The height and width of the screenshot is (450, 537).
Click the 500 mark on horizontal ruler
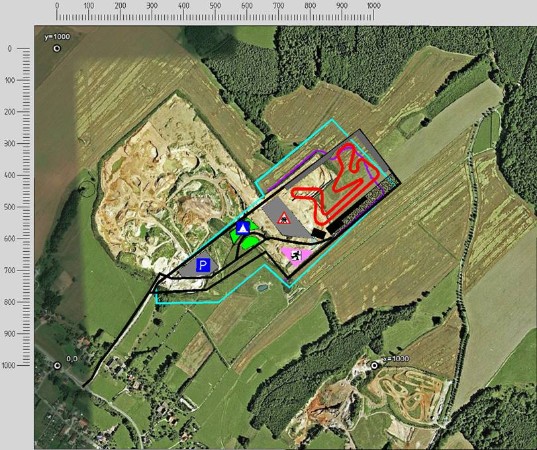click(215, 6)
